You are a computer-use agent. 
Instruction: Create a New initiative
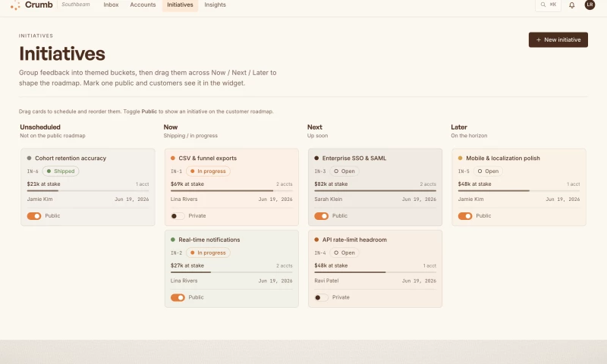[x=558, y=39]
